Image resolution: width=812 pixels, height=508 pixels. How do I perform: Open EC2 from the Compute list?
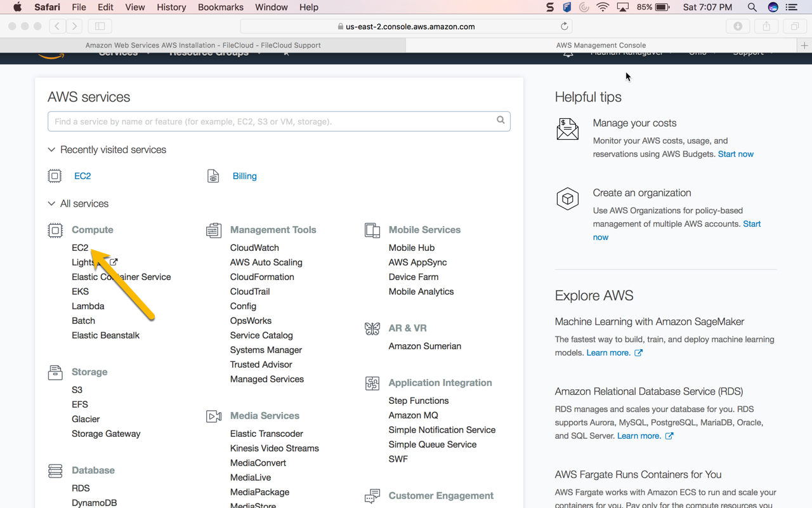79,248
